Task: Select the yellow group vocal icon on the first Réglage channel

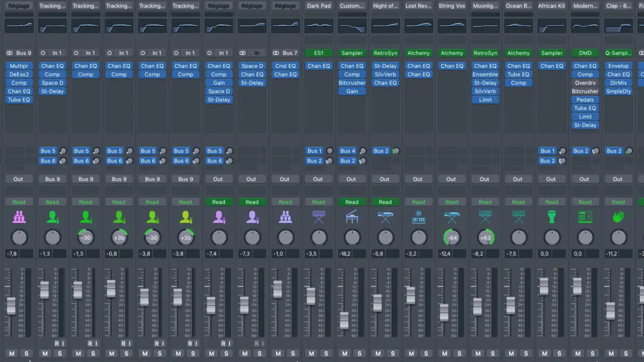Action: pos(19,217)
